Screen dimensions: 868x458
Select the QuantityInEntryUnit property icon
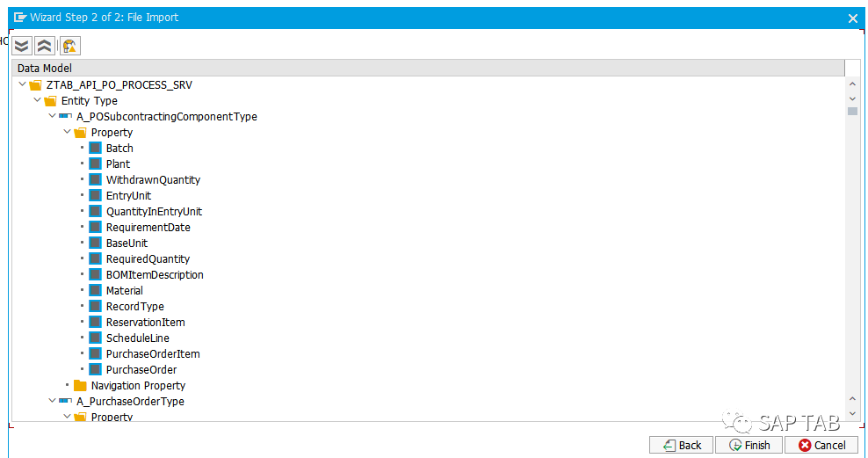click(x=95, y=211)
